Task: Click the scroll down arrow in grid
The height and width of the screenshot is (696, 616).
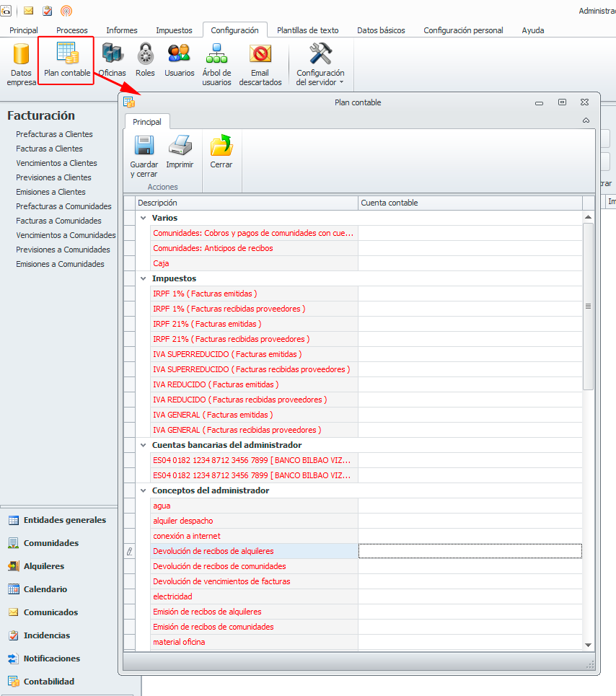Action: (588, 645)
